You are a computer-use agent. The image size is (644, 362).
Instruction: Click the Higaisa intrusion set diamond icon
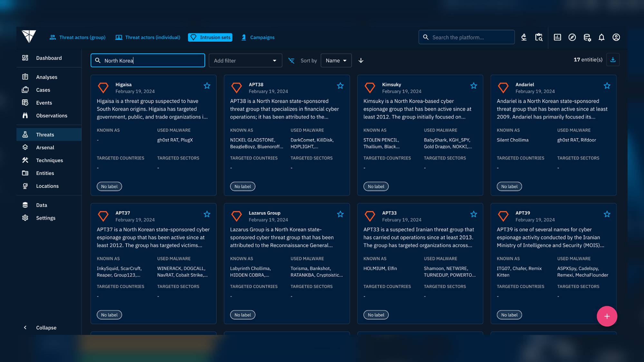[x=103, y=88]
